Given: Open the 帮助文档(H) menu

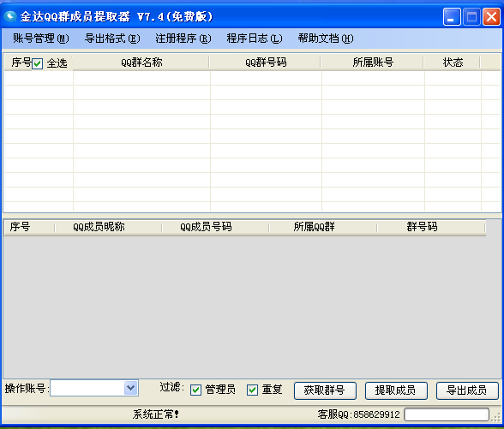Looking at the screenshot, I should [x=326, y=39].
